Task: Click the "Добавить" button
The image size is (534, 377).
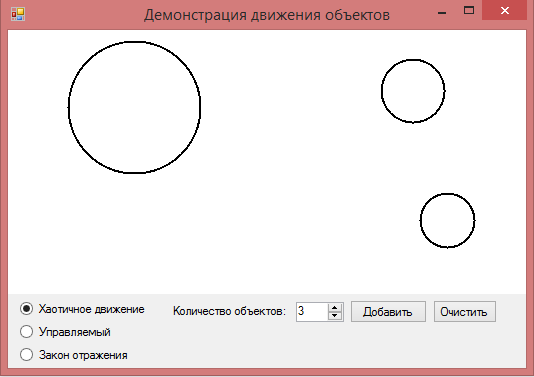Action: pyautogui.click(x=388, y=312)
